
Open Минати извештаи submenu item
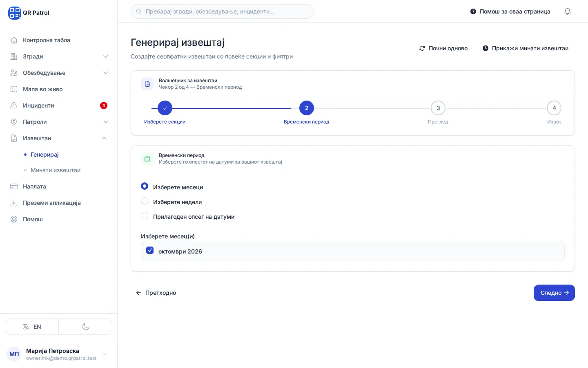(56, 170)
